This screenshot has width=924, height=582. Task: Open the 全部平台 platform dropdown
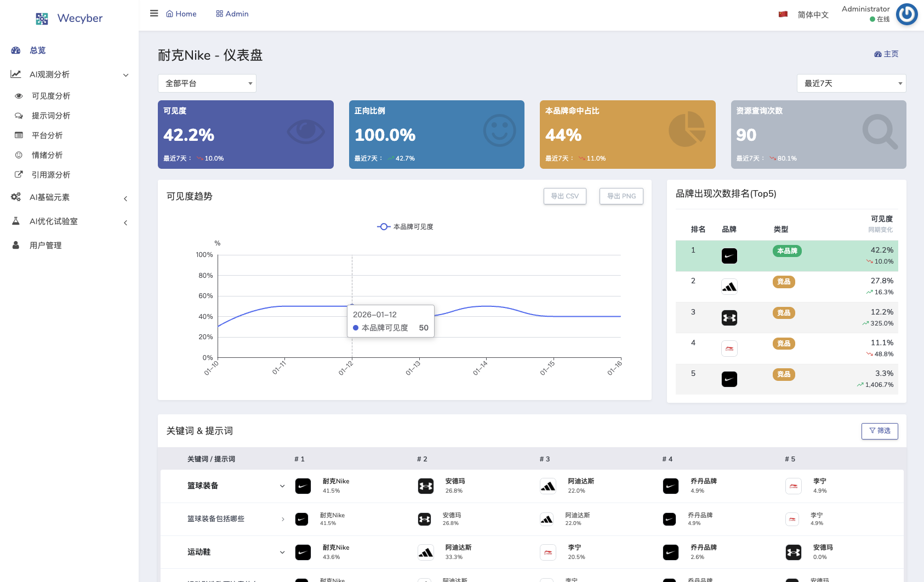coord(207,83)
